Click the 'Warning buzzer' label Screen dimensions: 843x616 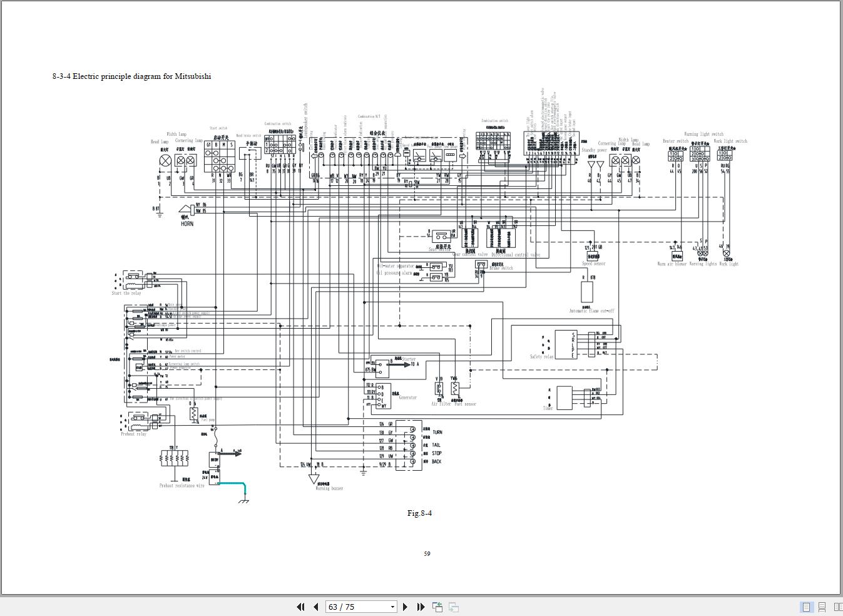point(329,488)
